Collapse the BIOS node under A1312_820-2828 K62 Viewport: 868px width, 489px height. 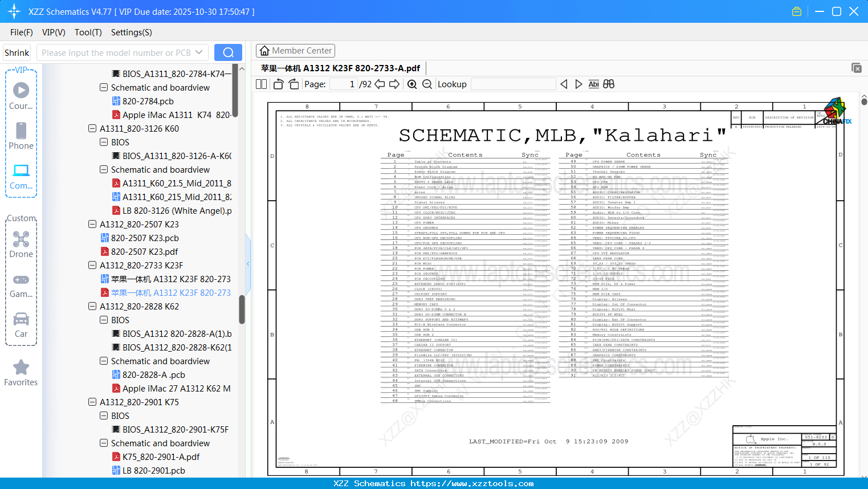[104, 320]
